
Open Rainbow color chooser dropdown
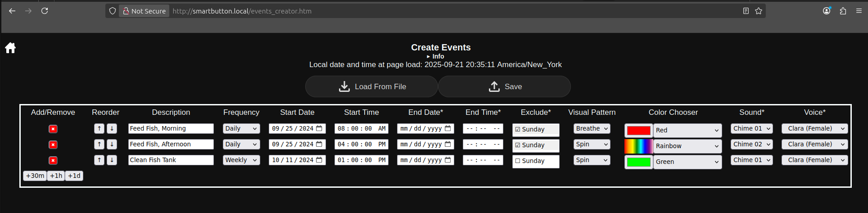[x=687, y=146]
